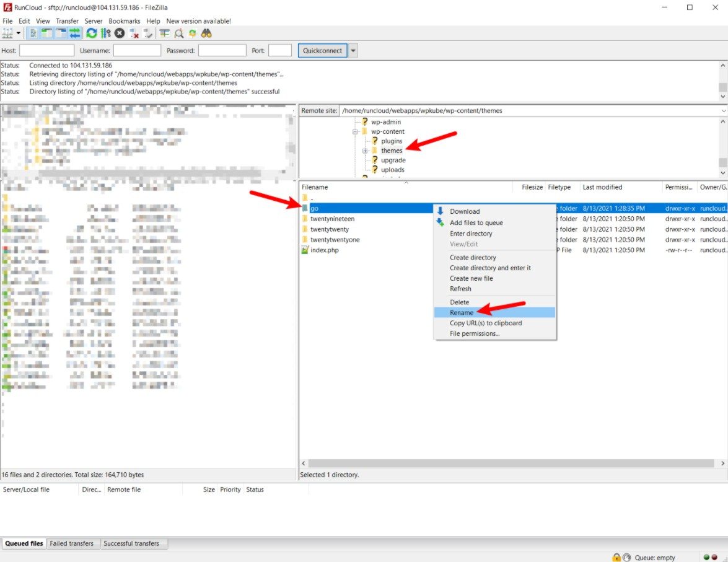
Task: Toggle processing of the transfer queue
Action: (x=106, y=33)
